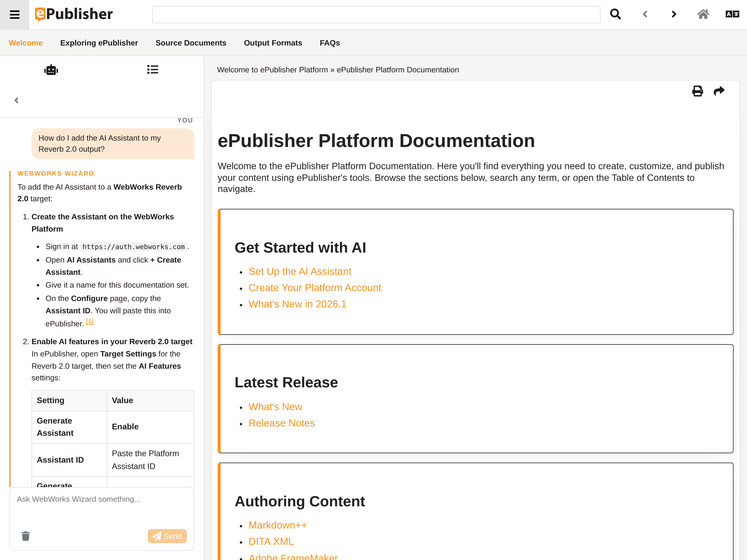
Task: Open the Exploring ePublisher tab
Action: tap(99, 43)
